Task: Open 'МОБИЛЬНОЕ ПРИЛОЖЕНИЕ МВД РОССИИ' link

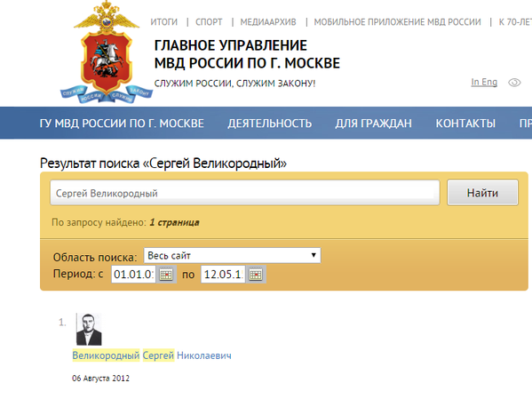Action: pos(397,22)
